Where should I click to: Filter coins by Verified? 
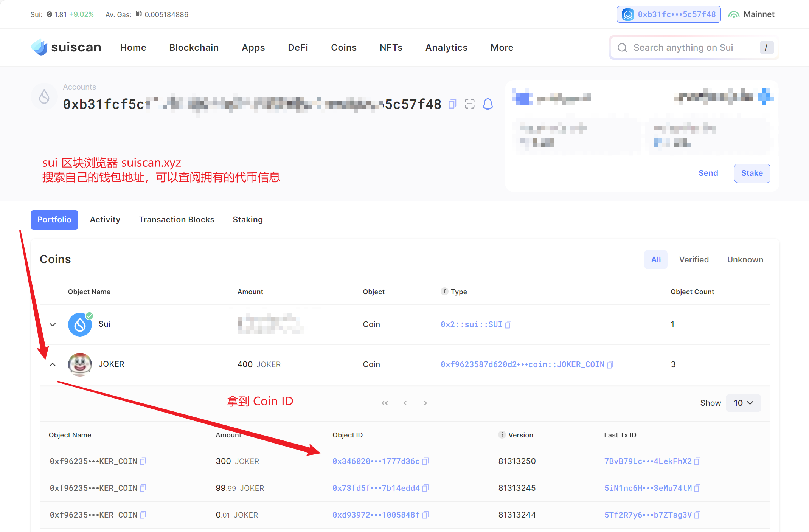point(694,260)
